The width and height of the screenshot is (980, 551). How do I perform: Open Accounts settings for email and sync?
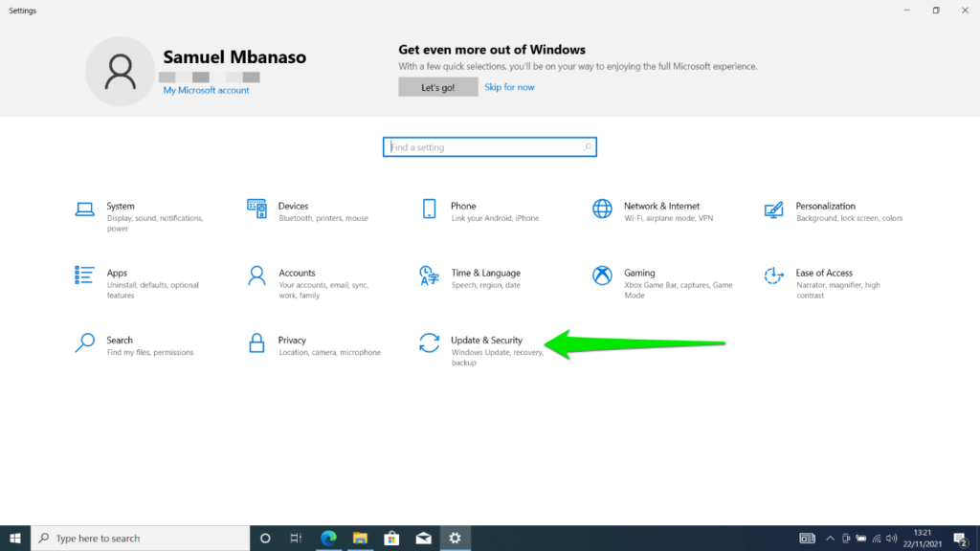[x=299, y=278]
